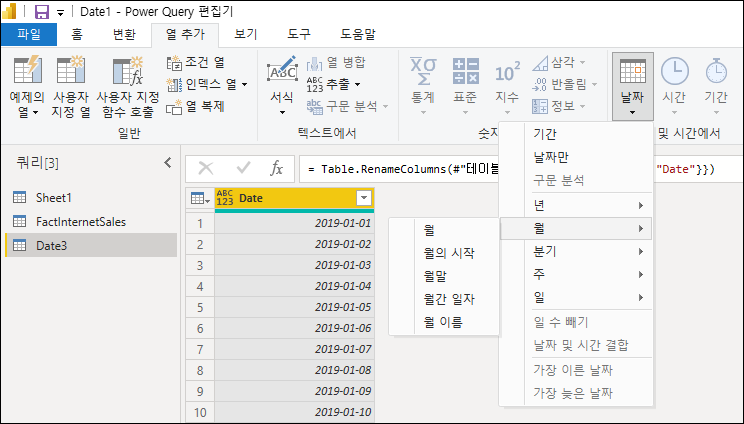The height and width of the screenshot is (424, 744).
Task: Click the 날짜 date button
Action: click(x=632, y=86)
